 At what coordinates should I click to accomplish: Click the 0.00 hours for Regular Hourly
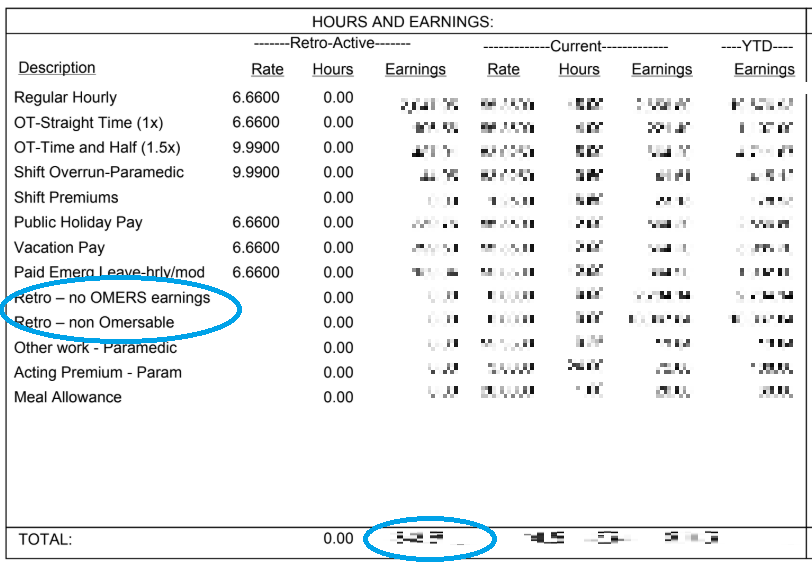[x=338, y=98]
